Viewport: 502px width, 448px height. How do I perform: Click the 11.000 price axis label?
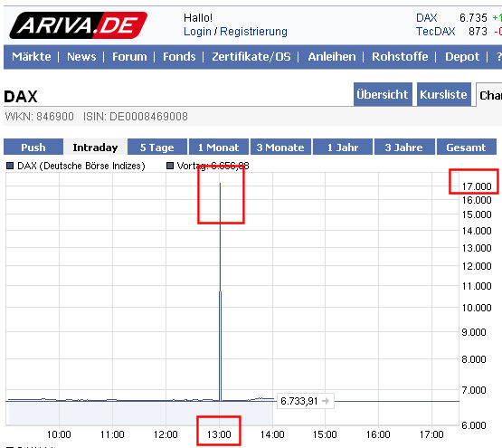[x=477, y=286]
